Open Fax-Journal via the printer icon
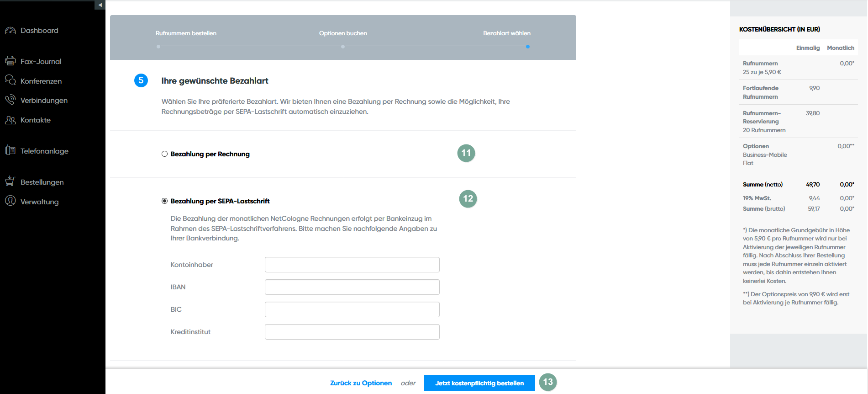Screen dimensions: 868x394 10,61
